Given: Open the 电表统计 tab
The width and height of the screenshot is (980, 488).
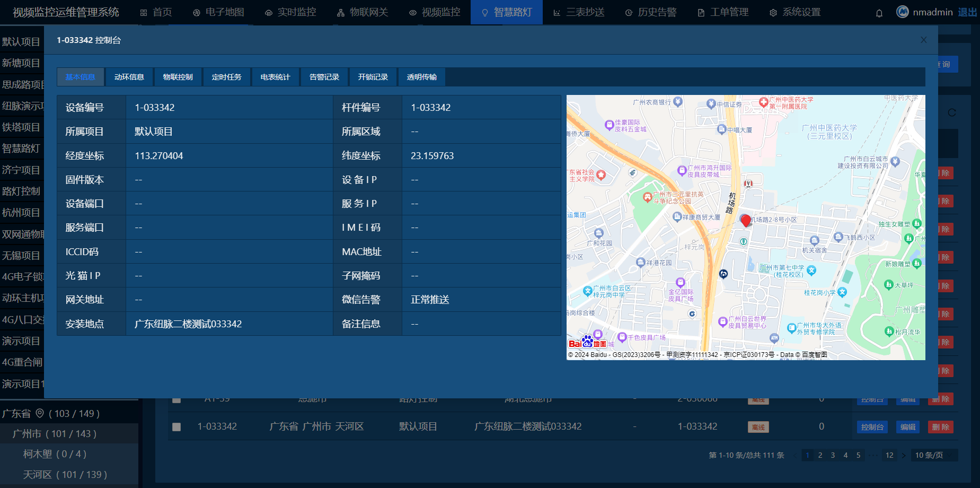Looking at the screenshot, I should click(x=276, y=77).
